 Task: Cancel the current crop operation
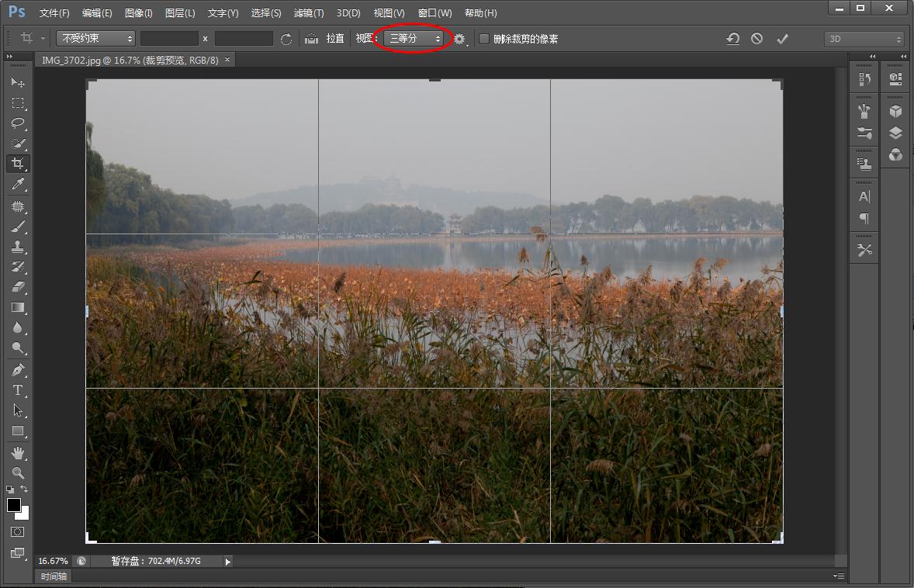click(756, 39)
